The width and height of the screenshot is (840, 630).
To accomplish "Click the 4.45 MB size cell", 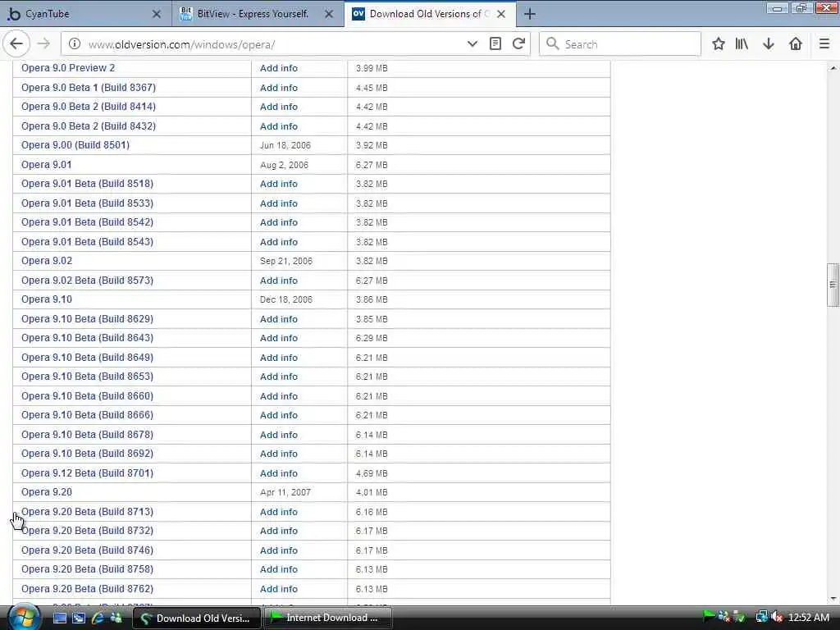I will coord(372,87).
